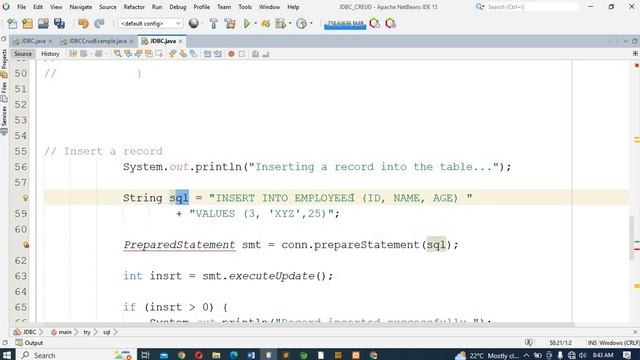Close the JDBCCrudExample.java tab

131,41
